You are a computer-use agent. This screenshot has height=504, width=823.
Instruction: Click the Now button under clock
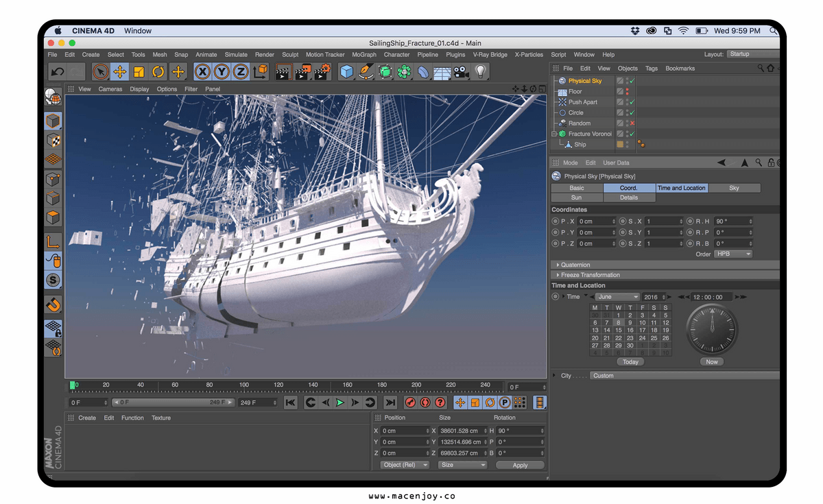tap(712, 362)
